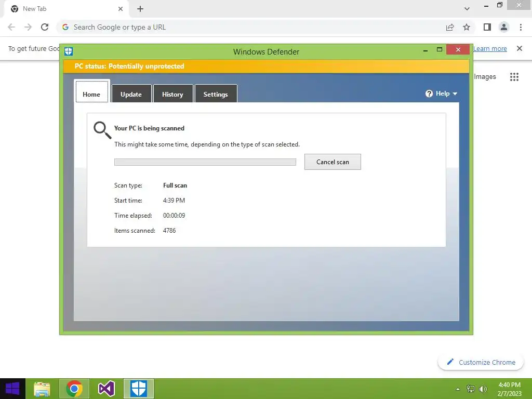Launch Visual Studio from the taskbar

coord(106,389)
